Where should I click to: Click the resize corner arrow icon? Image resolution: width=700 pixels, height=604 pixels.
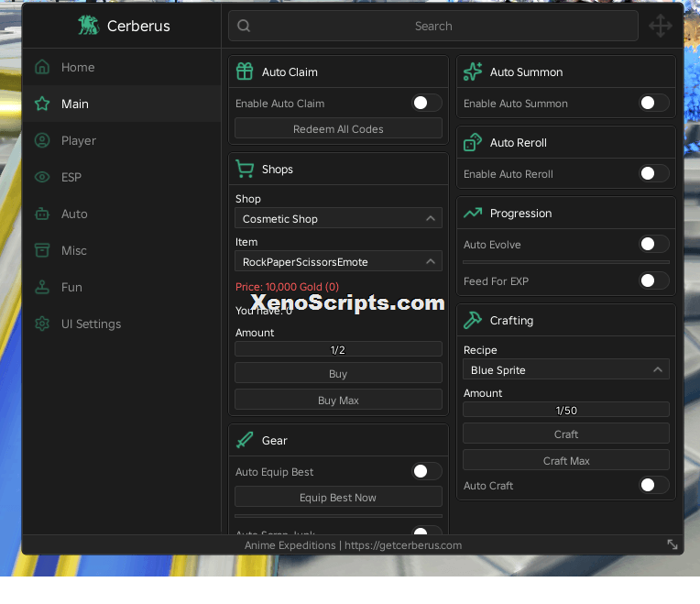click(673, 544)
